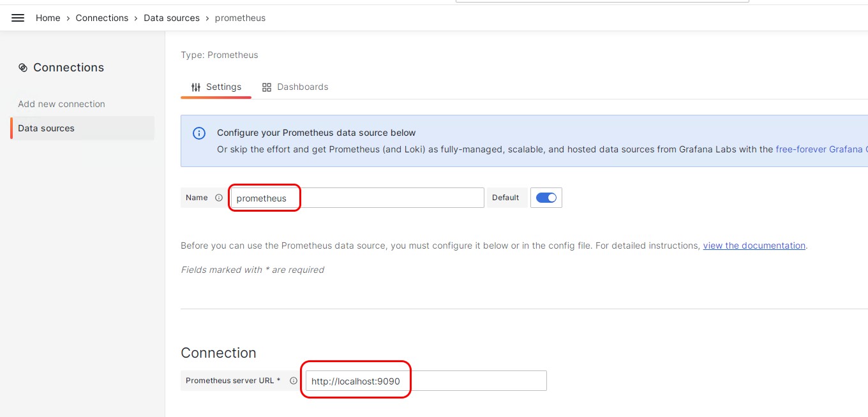Click the info icon next to Name field
868x417 pixels.
click(x=219, y=198)
